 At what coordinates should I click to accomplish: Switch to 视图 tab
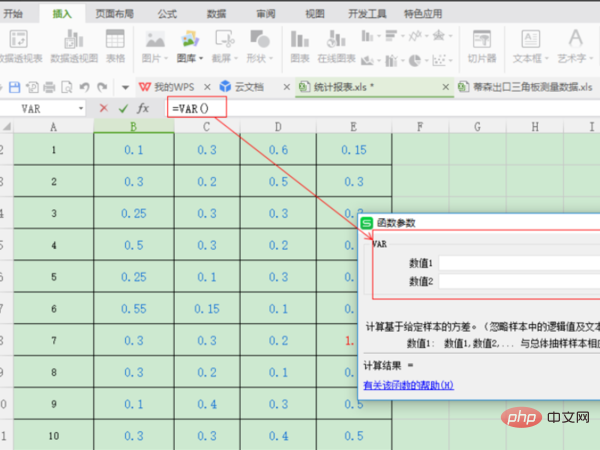pyautogui.click(x=315, y=14)
